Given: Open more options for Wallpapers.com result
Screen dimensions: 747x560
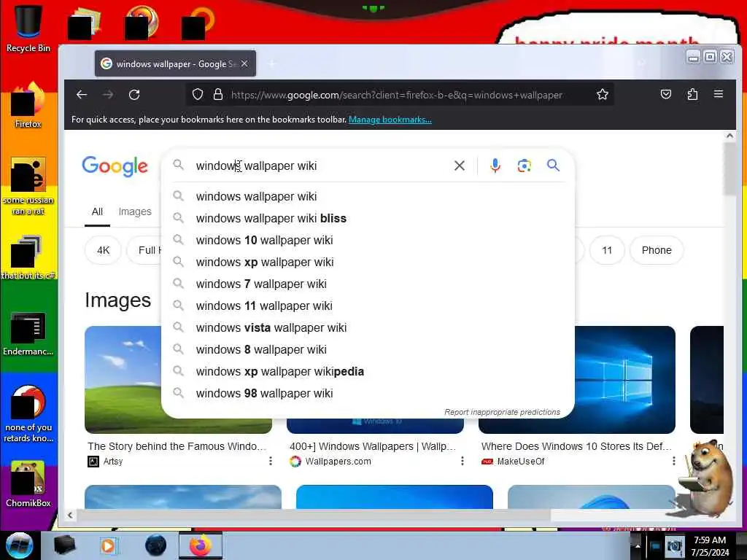Looking at the screenshot, I should coord(462,461).
